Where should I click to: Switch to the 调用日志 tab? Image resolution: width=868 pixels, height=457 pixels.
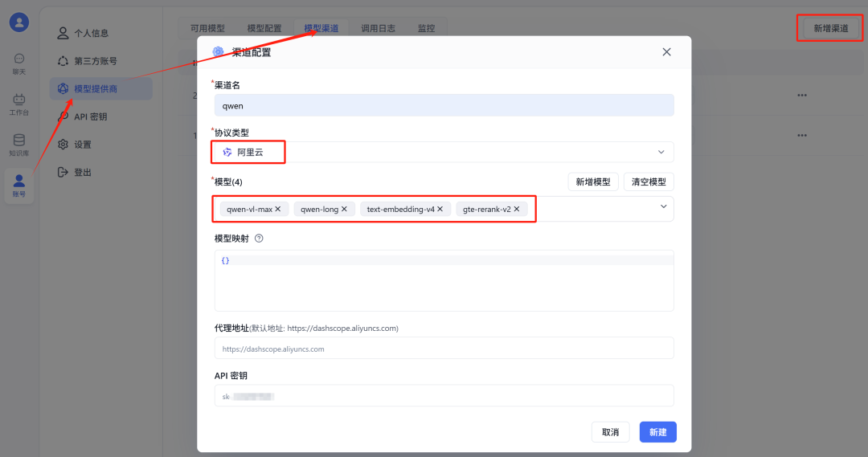[x=378, y=28]
